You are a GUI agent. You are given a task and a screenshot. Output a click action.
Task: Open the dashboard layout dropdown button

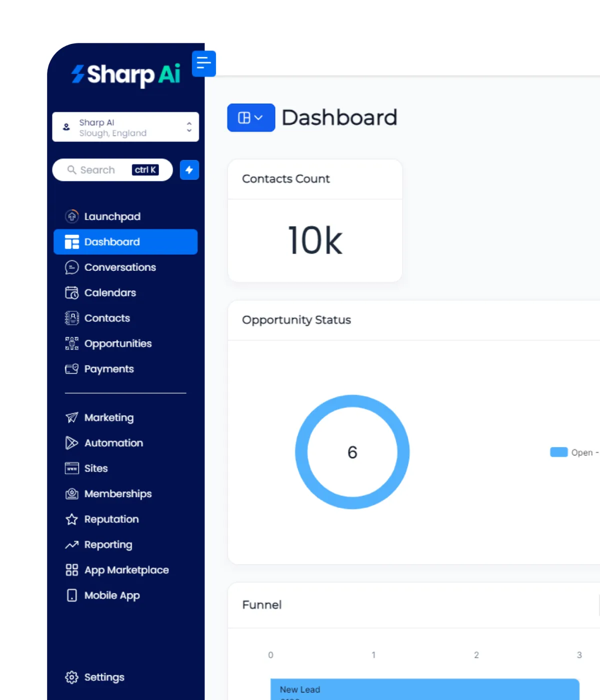251,117
